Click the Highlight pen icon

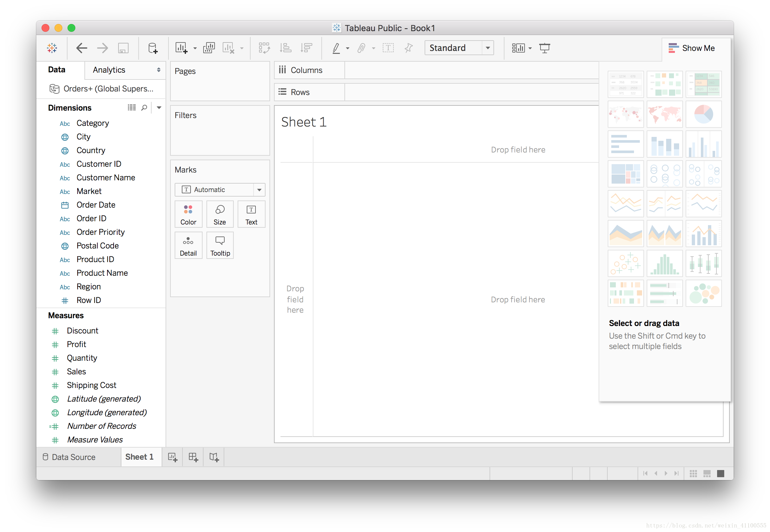click(336, 48)
